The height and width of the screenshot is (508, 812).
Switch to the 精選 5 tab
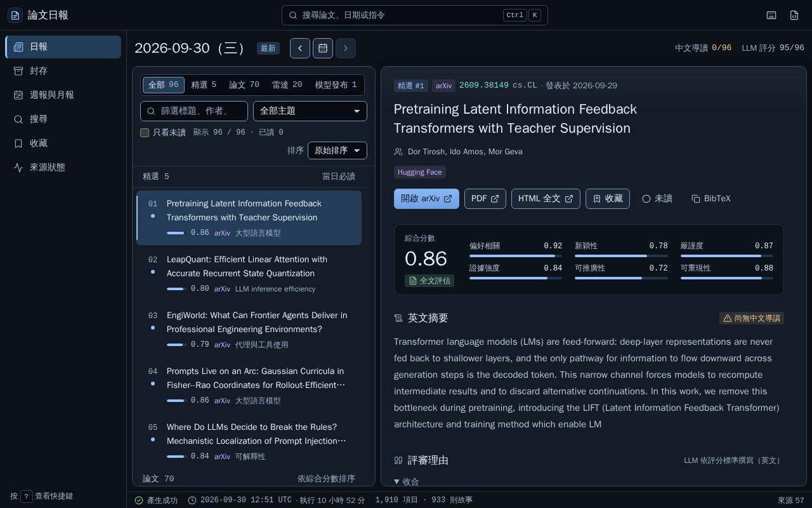[204, 85]
